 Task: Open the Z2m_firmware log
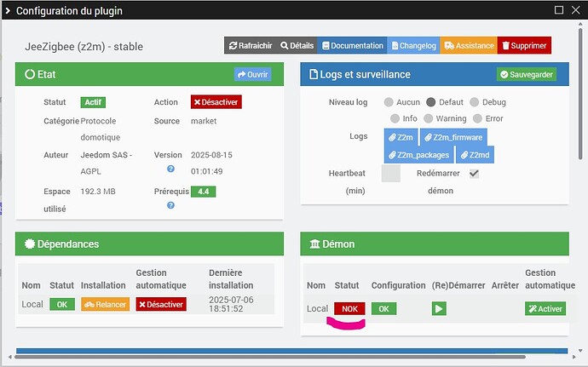[453, 137]
